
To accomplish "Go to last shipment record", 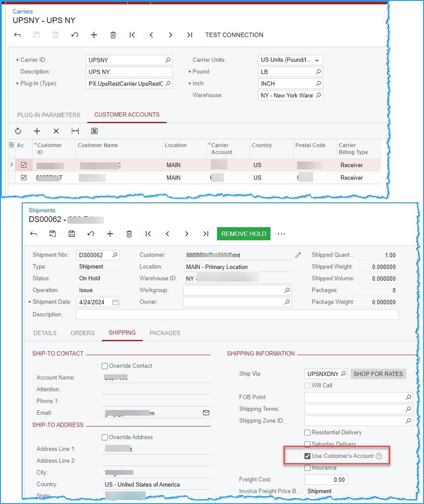I will 206,234.
